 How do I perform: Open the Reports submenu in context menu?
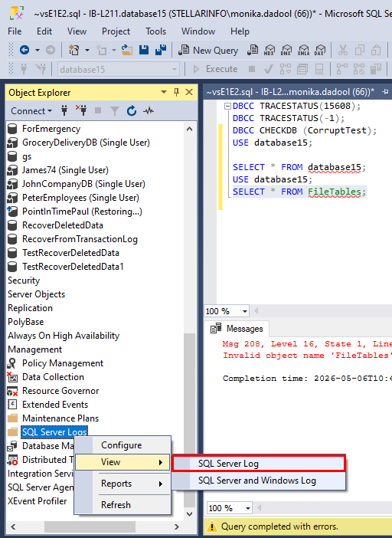click(x=122, y=484)
